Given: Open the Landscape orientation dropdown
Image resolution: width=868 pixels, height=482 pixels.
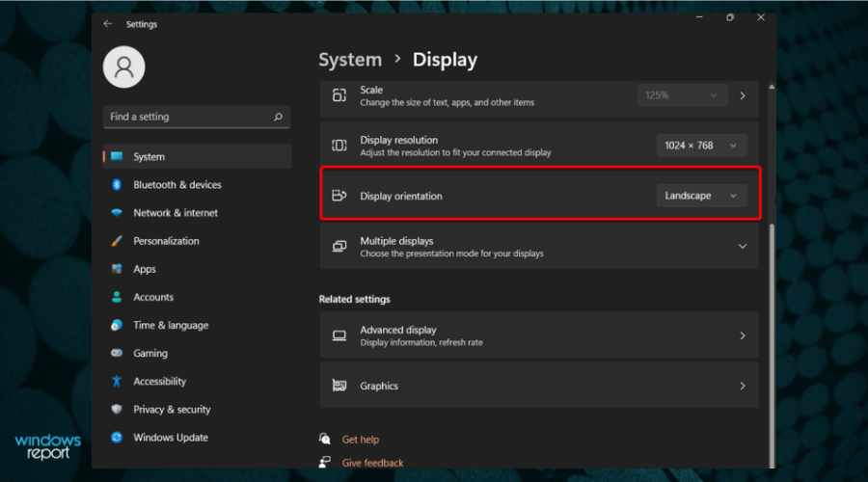Looking at the screenshot, I should tap(701, 196).
